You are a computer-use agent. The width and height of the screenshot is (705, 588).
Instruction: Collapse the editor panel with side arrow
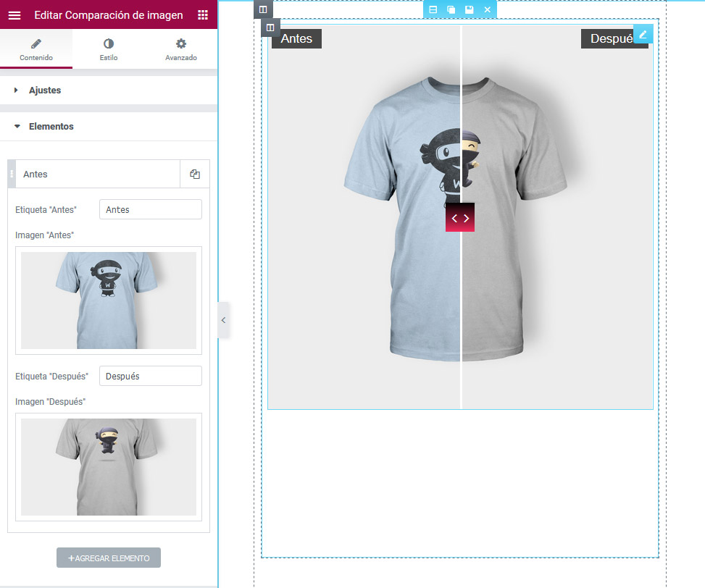tap(223, 320)
